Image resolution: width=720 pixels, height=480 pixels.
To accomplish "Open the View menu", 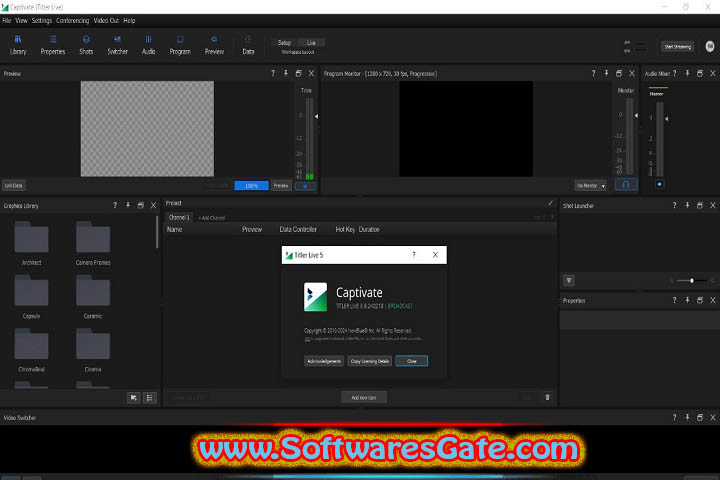I will (21, 20).
